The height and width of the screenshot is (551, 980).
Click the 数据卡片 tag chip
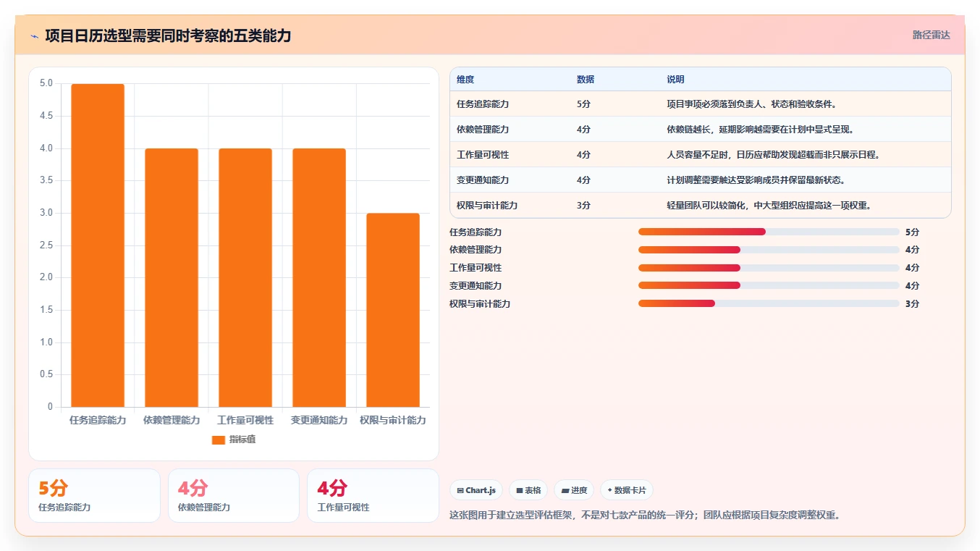[627, 490]
